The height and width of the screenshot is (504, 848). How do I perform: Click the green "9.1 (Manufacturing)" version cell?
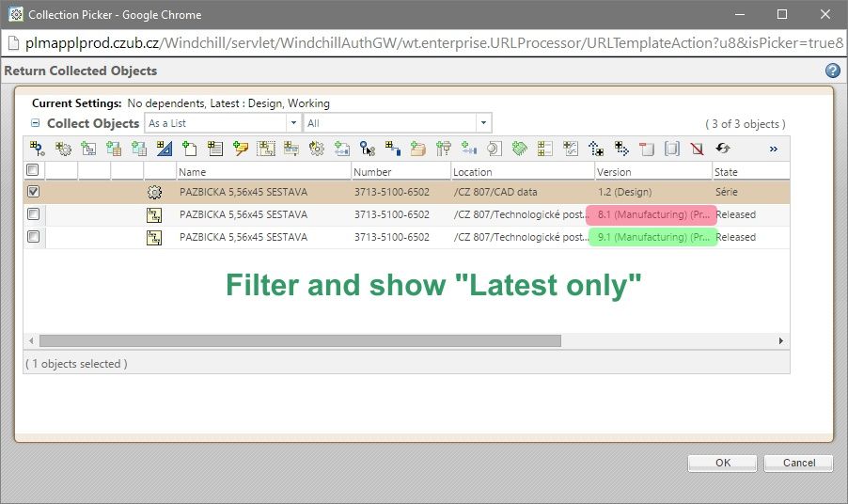(x=652, y=237)
